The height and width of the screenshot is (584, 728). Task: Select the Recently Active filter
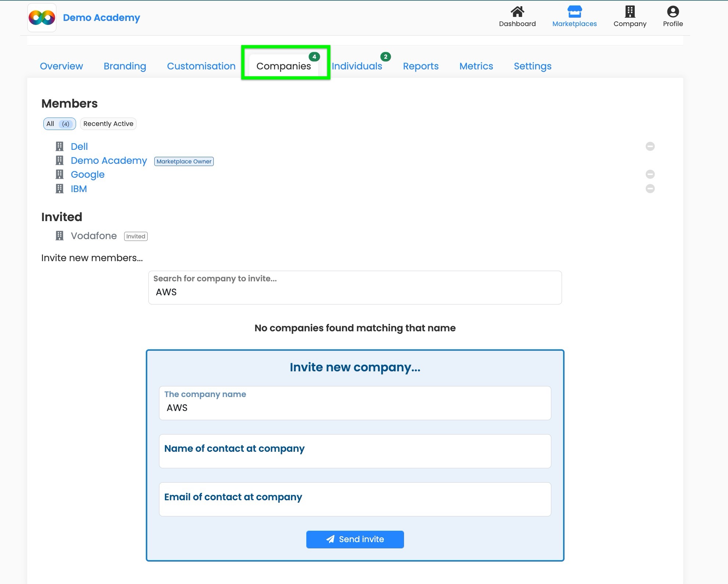[x=108, y=124]
